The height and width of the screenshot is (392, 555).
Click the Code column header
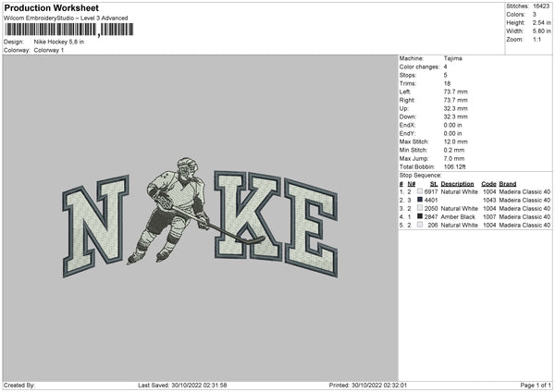click(x=488, y=184)
